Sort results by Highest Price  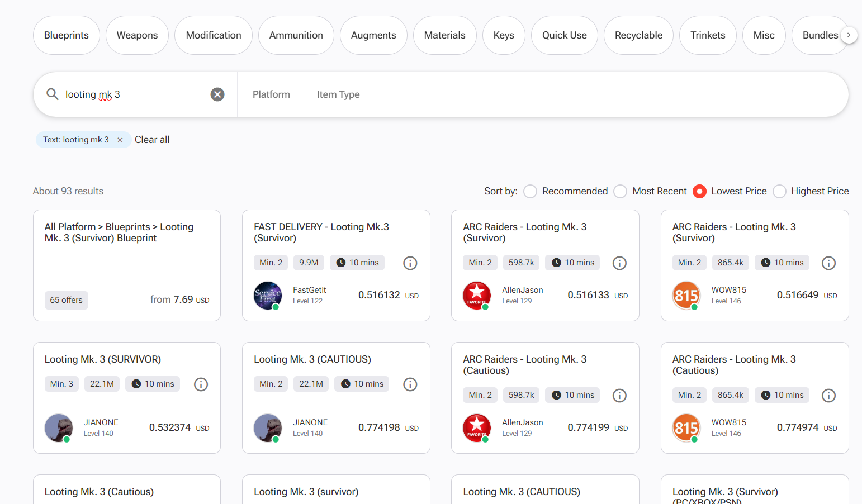tap(779, 192)
